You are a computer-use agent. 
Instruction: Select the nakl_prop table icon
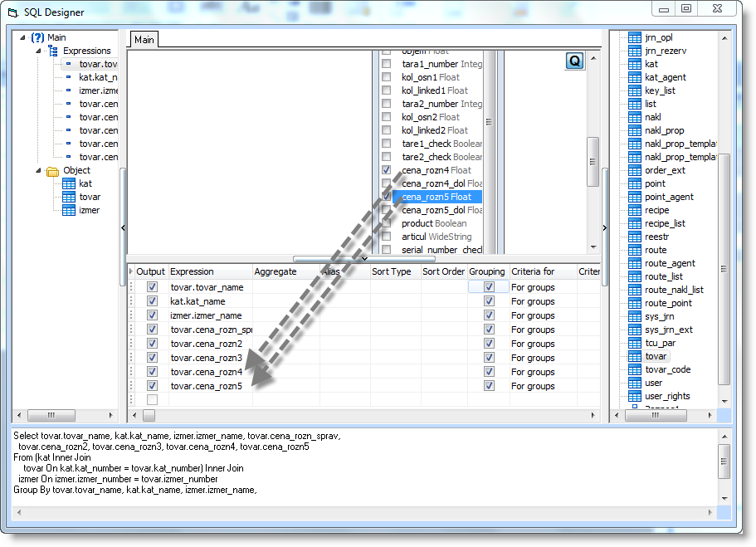(635, 130)
